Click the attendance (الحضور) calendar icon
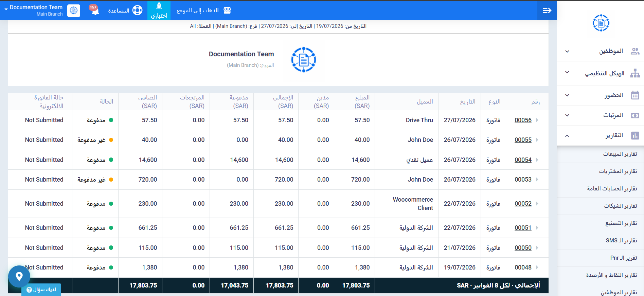Viewport: 644px width, 296px height. coord(635,95)
